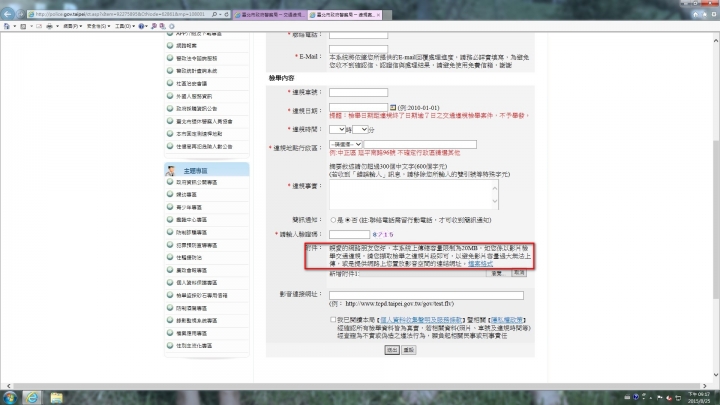
Task: Click the 違規車號 input field
Action: [358, 92]
